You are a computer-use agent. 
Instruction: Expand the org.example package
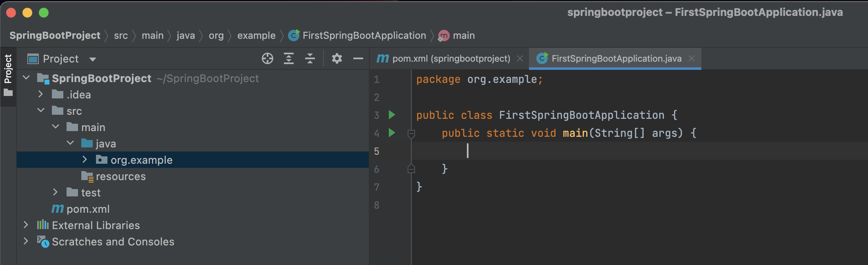coord(85,160)
